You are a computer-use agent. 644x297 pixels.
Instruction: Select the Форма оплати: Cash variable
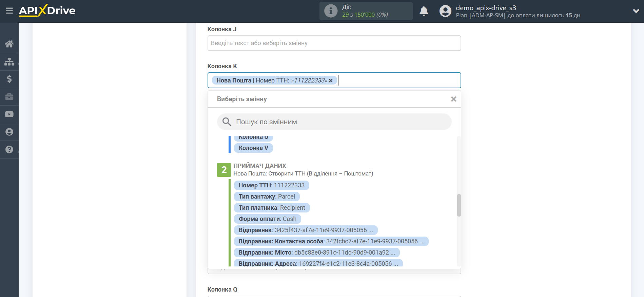[x=267, y=219]
